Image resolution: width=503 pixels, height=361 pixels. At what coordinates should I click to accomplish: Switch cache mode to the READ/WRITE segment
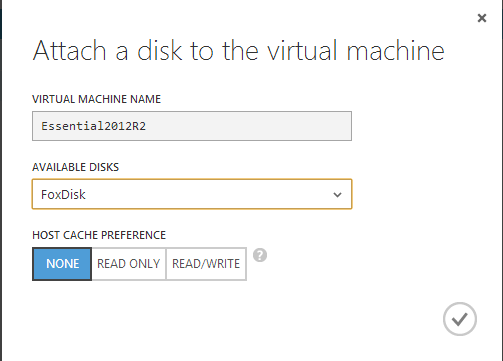pyautogui.click(x=206, y=264)
